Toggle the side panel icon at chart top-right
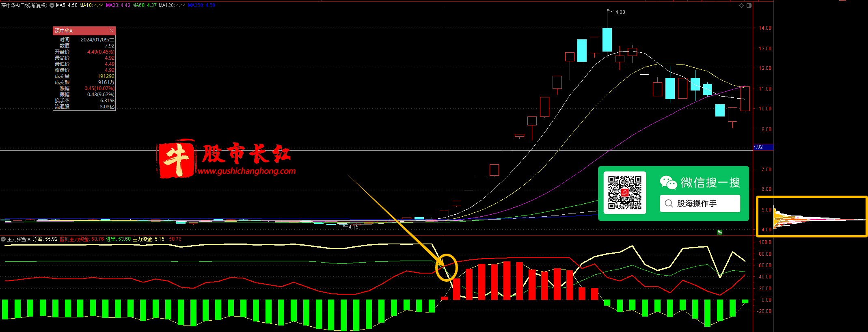This screenshot has height=332, width=868. pyautogui.click(x=749, y=5)
